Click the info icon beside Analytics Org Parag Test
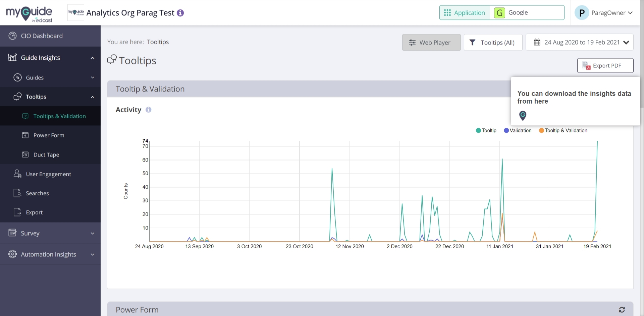644x316 pixels. pos(180,13)
